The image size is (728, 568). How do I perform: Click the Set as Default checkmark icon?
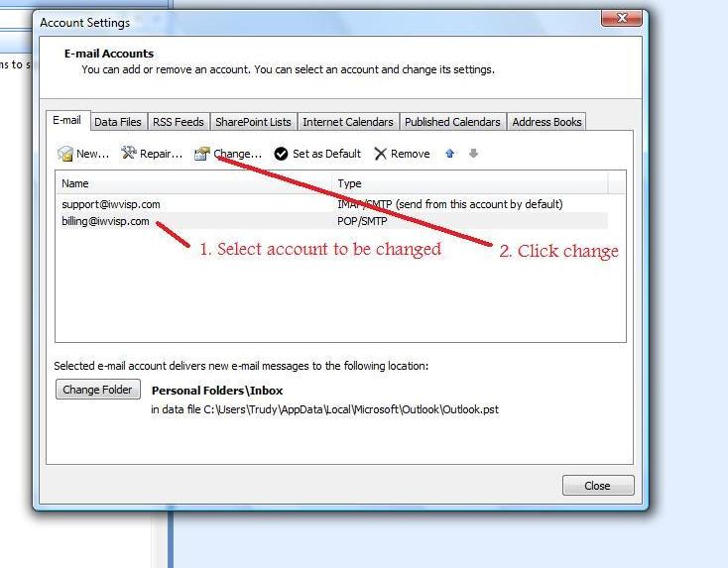282,154
